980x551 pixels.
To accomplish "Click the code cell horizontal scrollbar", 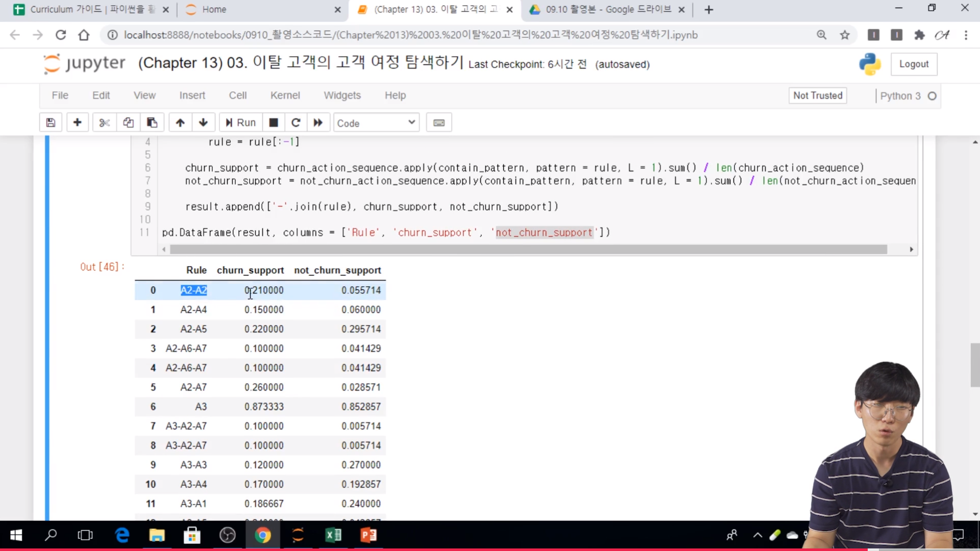I will [528, 249].
